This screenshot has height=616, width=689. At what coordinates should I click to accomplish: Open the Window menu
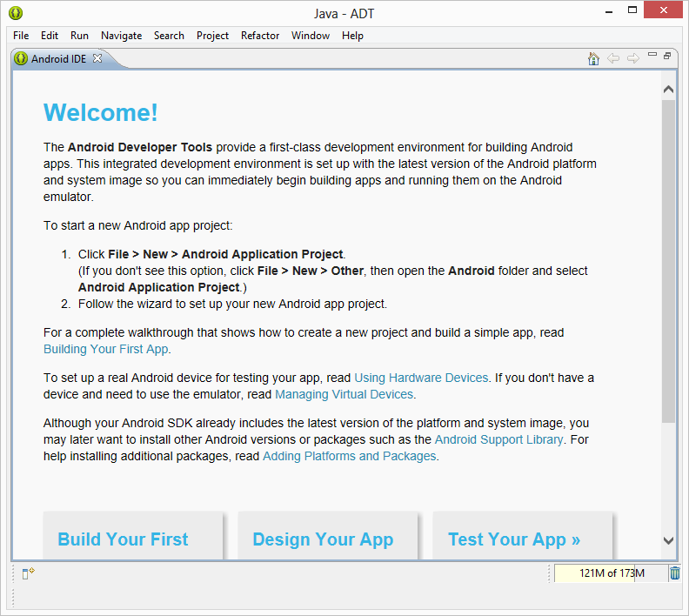tap(311, 36)
